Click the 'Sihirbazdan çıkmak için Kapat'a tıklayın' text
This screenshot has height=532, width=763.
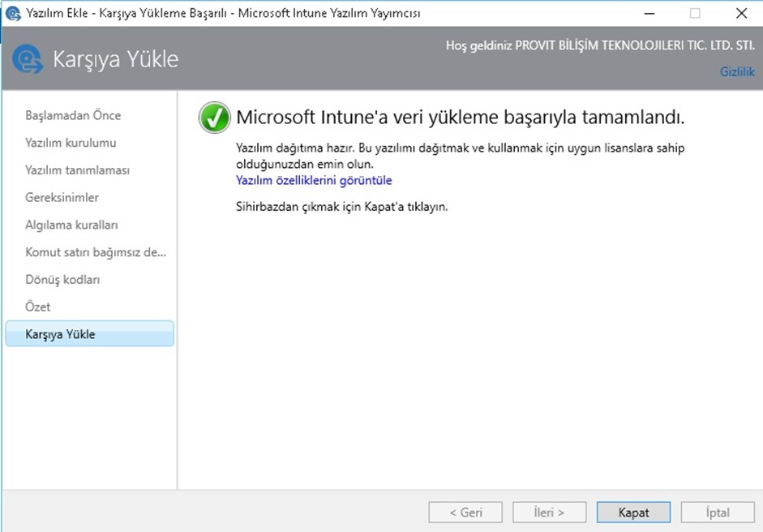coord(341,206)
